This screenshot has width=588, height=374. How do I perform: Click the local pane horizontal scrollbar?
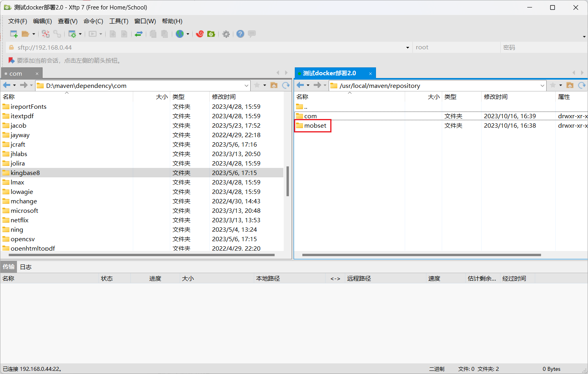coord(141,255)
